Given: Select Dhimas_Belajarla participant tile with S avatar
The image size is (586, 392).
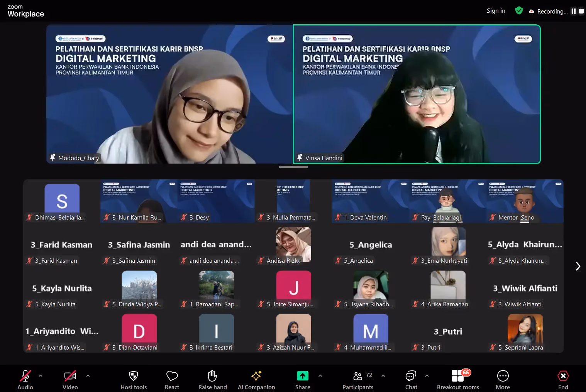Looking at the screenshot, I should click(62, 201).
